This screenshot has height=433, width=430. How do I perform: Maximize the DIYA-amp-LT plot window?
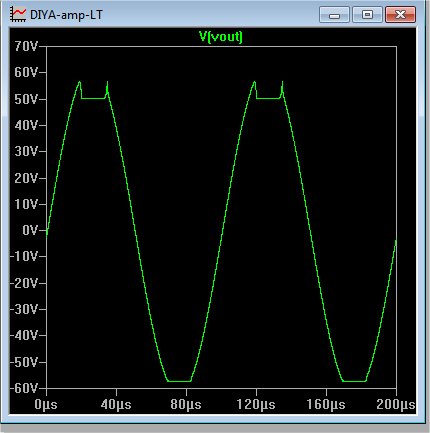(367, 15)
